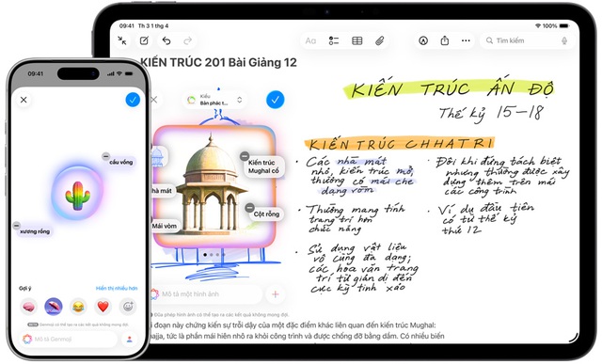Tap the person icon beside Genmoji field
The height and width of the screenshot is (364, 602).
(130, 339)
